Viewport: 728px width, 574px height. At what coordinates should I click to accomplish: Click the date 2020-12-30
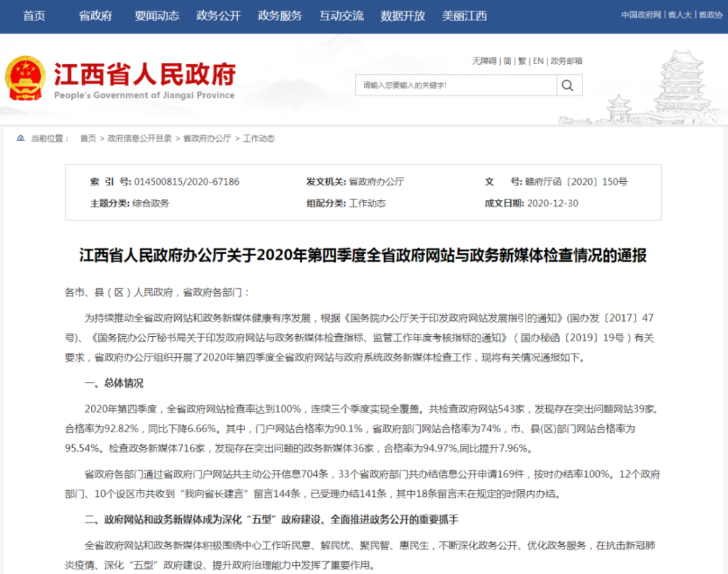553,203
